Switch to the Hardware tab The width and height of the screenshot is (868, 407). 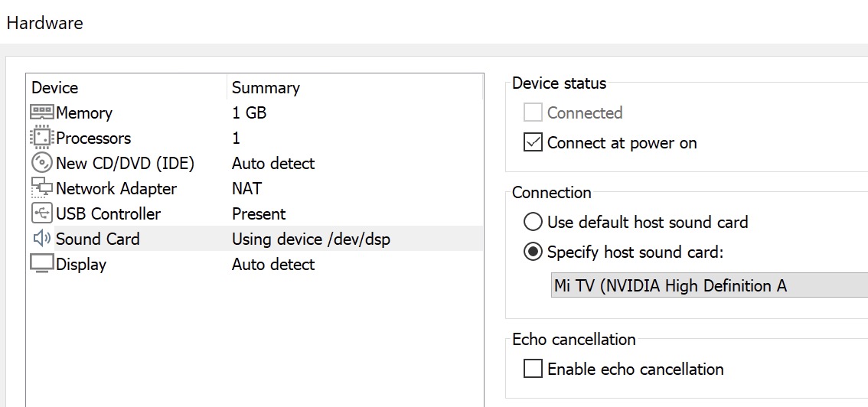(44, 23)
